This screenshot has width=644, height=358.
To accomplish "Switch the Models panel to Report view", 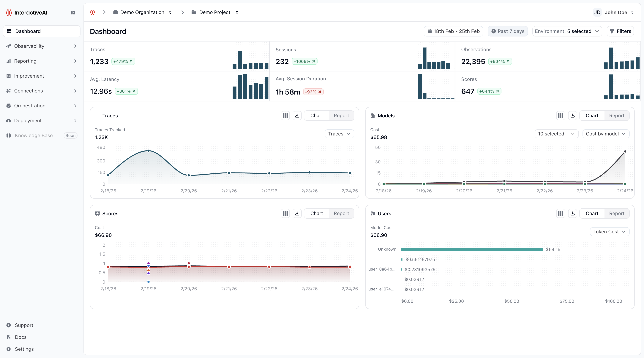I will tap(616, 115).
